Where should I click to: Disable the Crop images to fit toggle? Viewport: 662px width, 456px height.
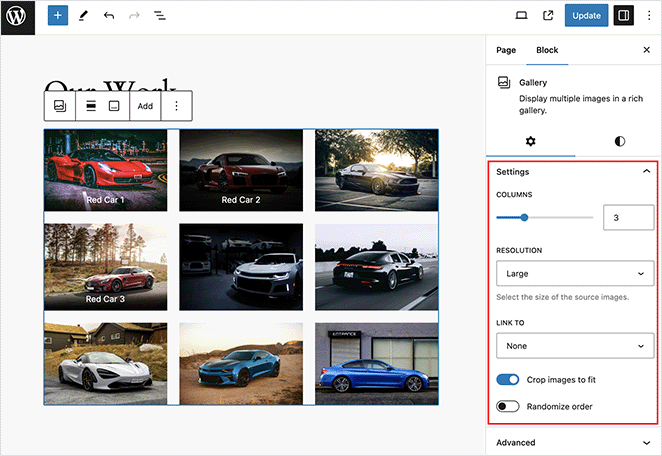508,380
